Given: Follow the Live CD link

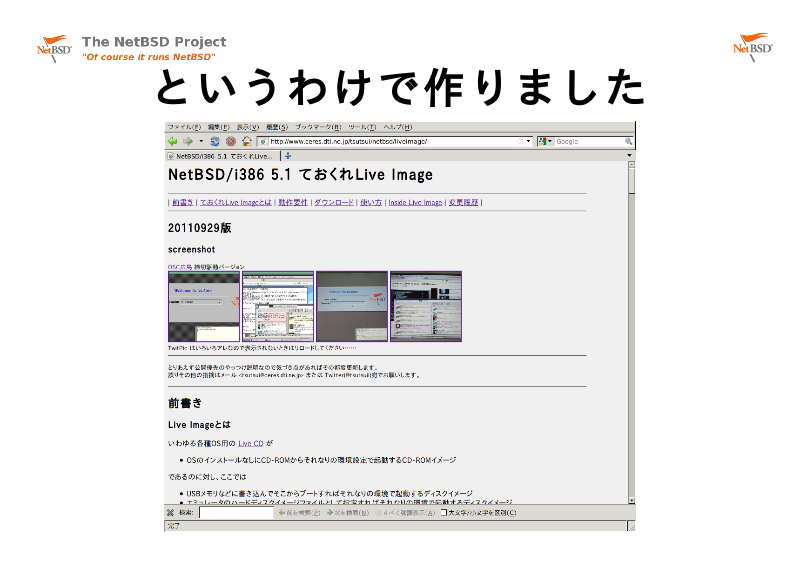Looking at the screenshot, I should point(251,444).
